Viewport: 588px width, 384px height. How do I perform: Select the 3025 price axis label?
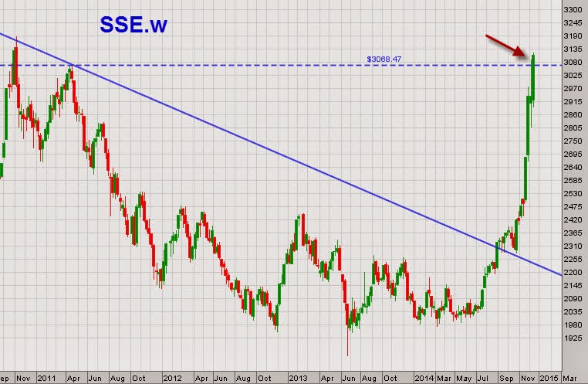click(573, 76)
